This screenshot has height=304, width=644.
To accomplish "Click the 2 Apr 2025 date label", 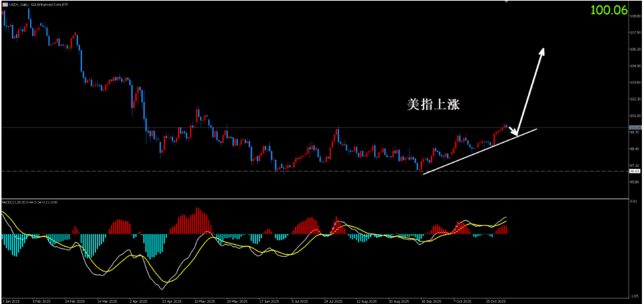I will [x=137, y=300].
